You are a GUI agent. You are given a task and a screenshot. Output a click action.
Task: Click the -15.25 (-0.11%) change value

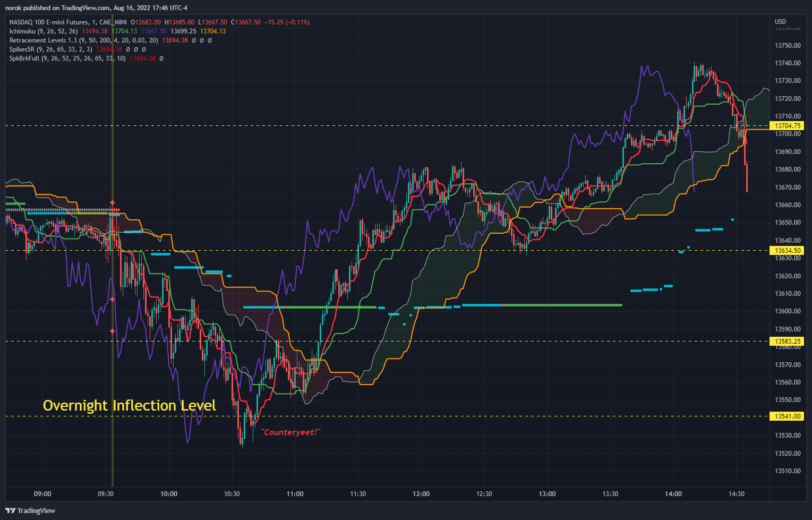(287, 22)
